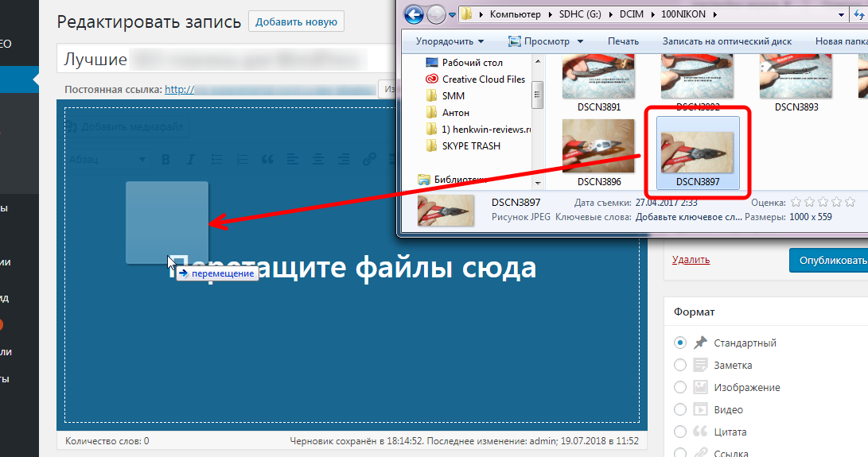Viewport: 868px width, 457px height.
Task: Click the red Удалить link
Action: [x=691, y=259]
